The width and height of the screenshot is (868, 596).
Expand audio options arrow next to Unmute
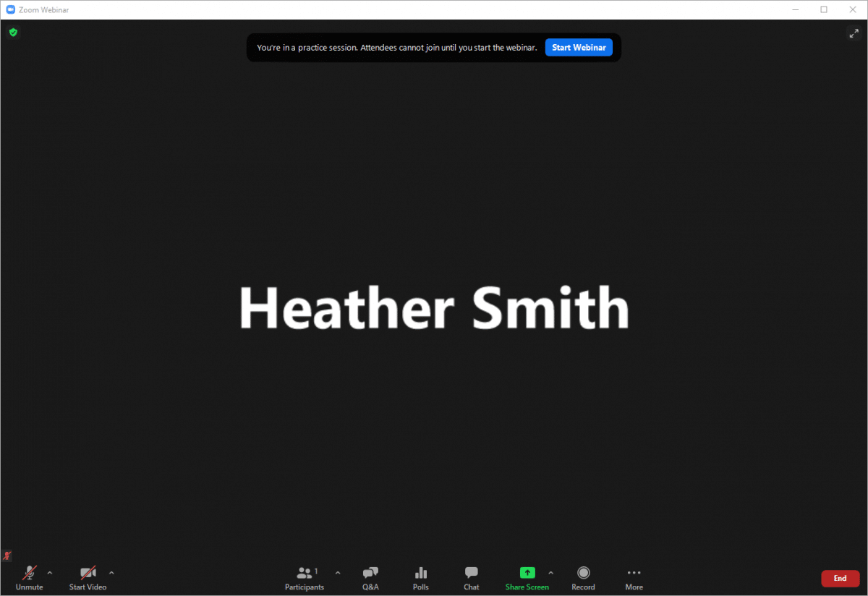click(x=50, y=573)
